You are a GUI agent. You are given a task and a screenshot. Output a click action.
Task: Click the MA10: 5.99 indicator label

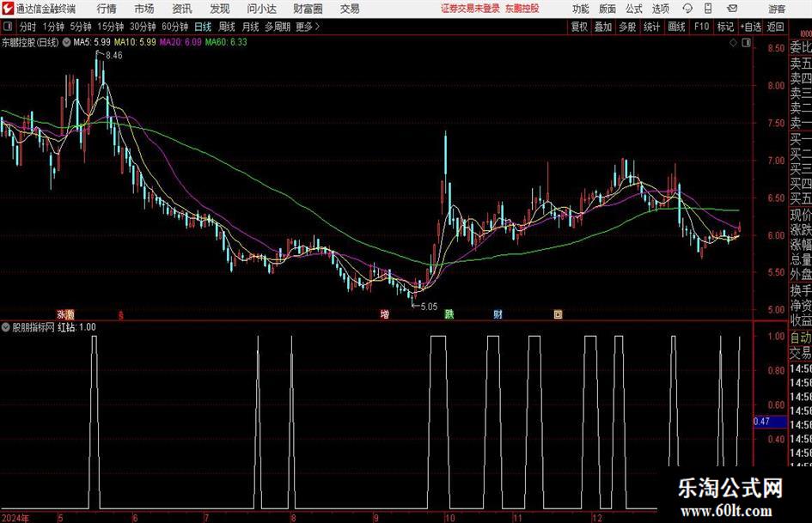click(x=135, y=42)
